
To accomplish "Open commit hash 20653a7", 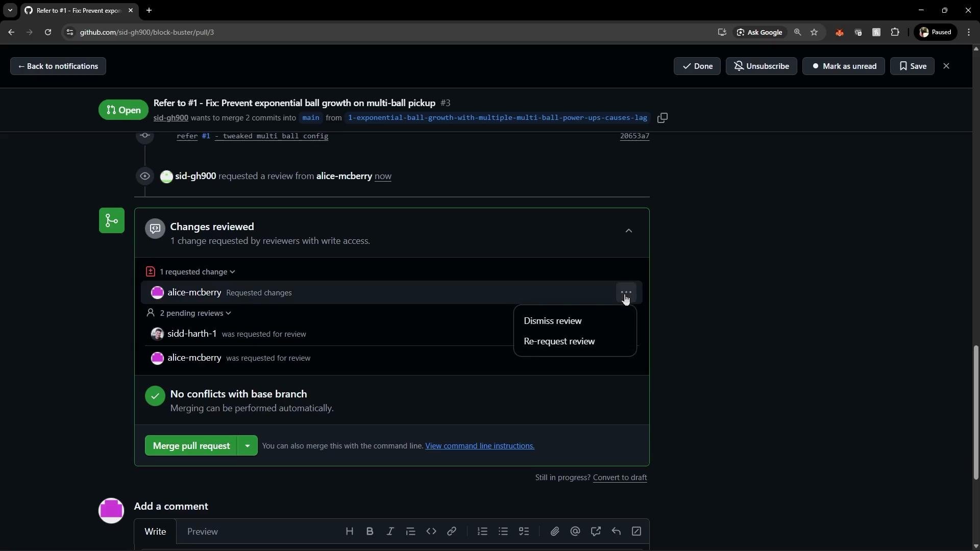I will pyautogui.click(x=634, y=136).
